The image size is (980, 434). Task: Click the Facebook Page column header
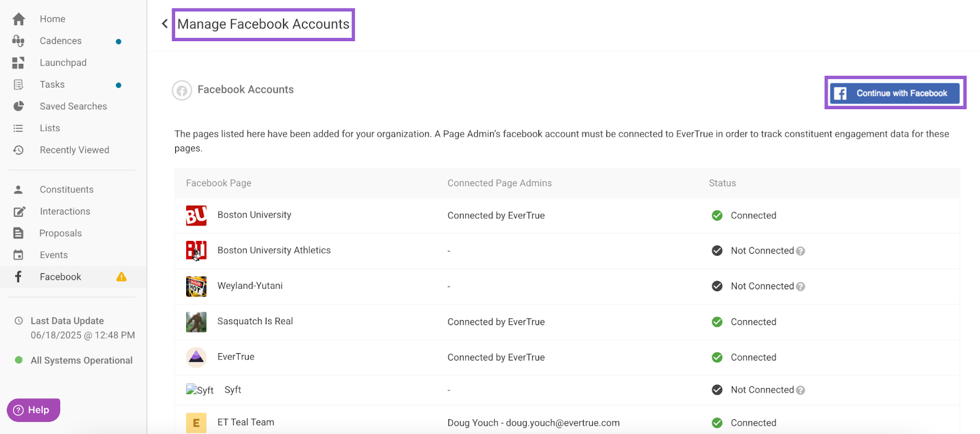219,183
